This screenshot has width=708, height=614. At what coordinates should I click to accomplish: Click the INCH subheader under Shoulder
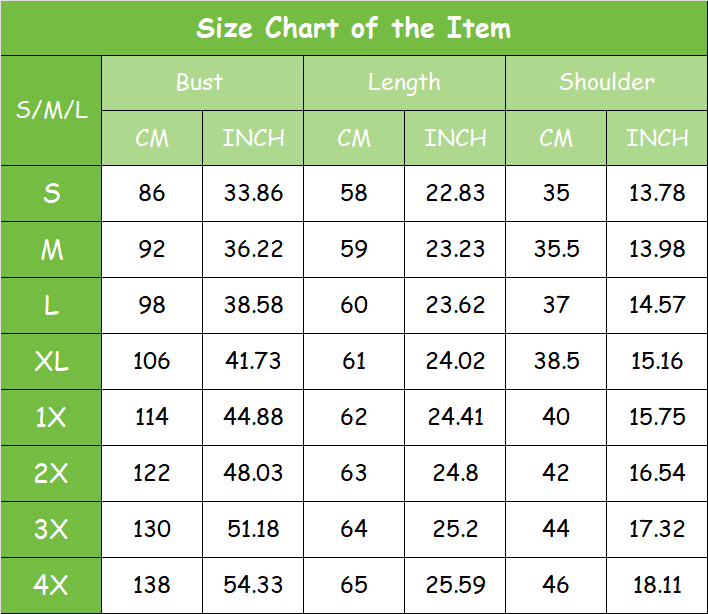(x=657, y=138)
